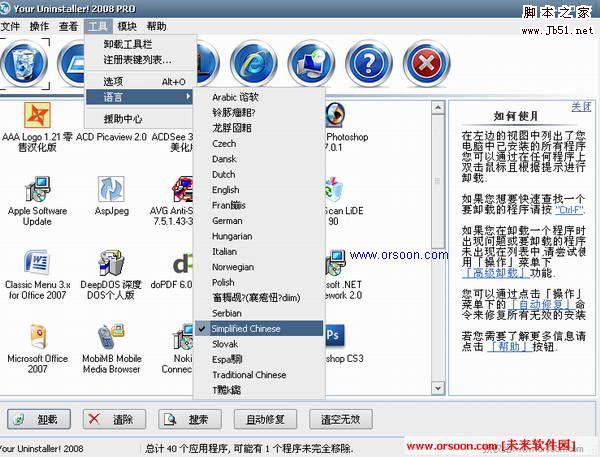The image size is (600, 457).
Task: Click the Ctrl-F link in help panel
Action: pyautogui.click(x=569, y=210)
